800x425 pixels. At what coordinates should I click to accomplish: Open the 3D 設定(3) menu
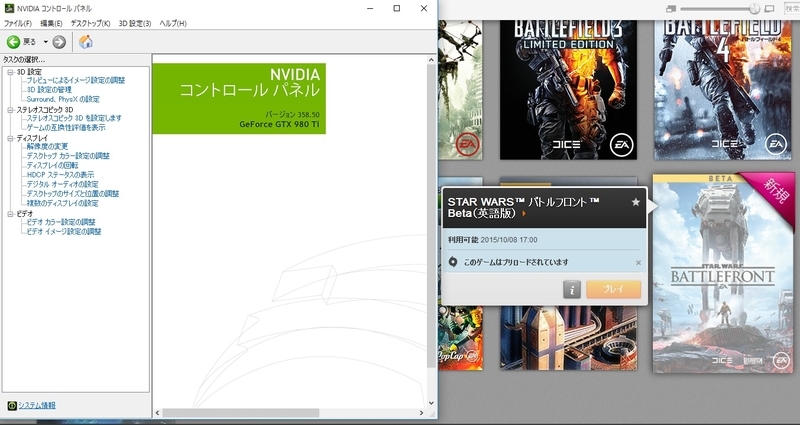(x=135, y=23)
